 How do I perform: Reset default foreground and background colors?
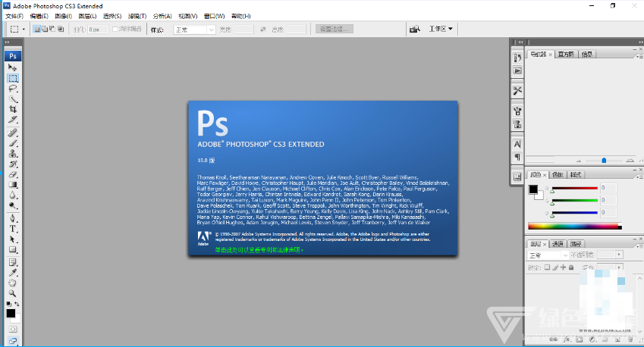(x=8, y=304)
